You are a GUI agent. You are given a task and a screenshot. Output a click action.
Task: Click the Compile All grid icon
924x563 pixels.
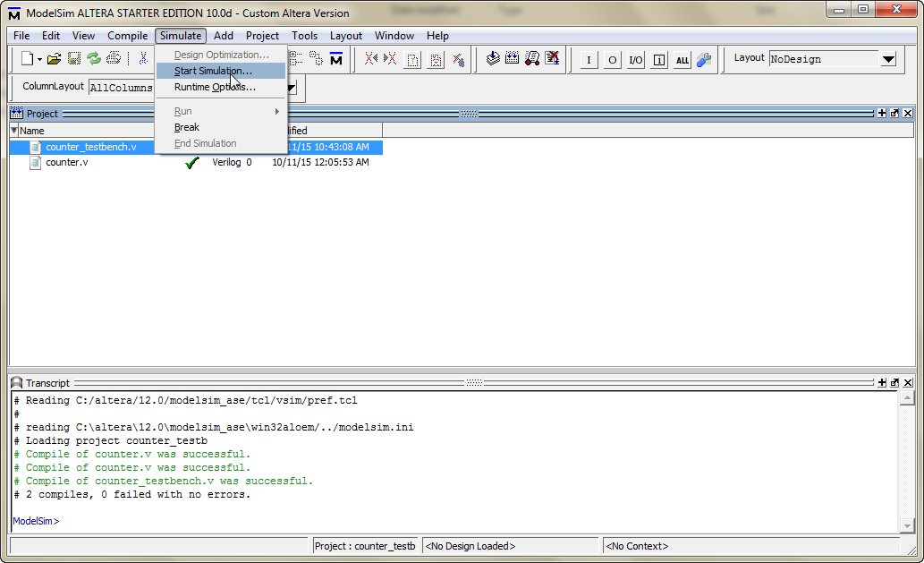[512, 58]
